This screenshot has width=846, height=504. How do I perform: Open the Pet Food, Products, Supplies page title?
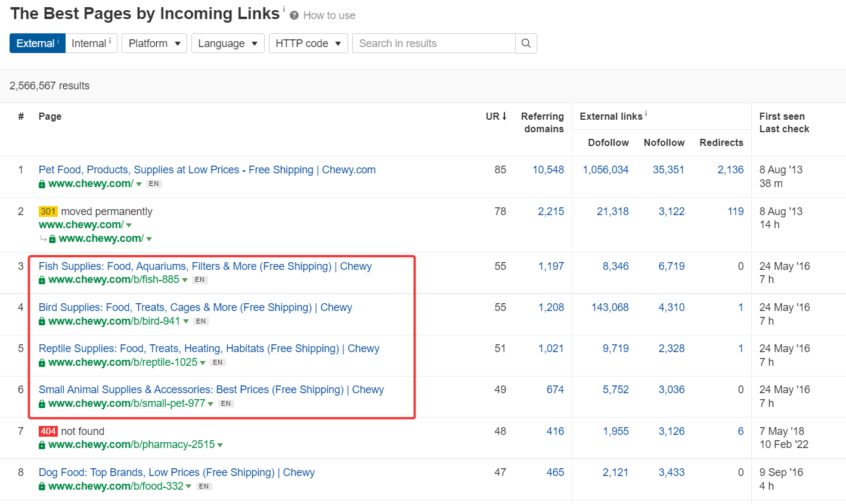tap(207, 170)
